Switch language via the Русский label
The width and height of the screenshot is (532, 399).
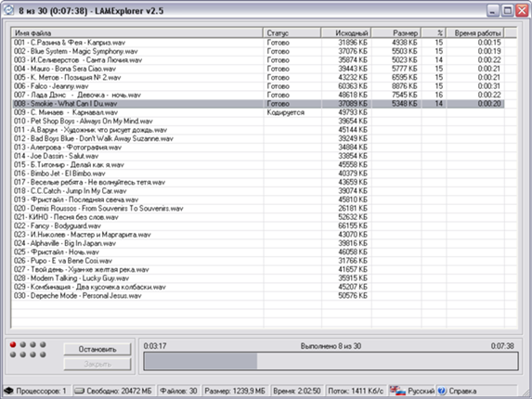421,391
